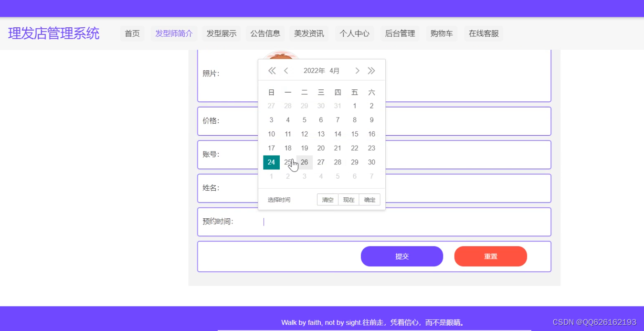Open the 购物车 shopping cart page
Screen dimensions: 644x331
[441, 33]
